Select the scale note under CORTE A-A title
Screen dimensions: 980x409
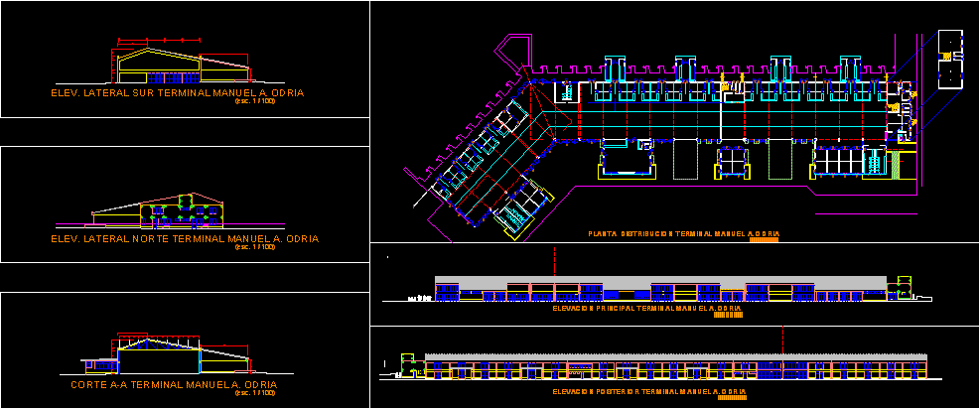[x=253, y=393]
